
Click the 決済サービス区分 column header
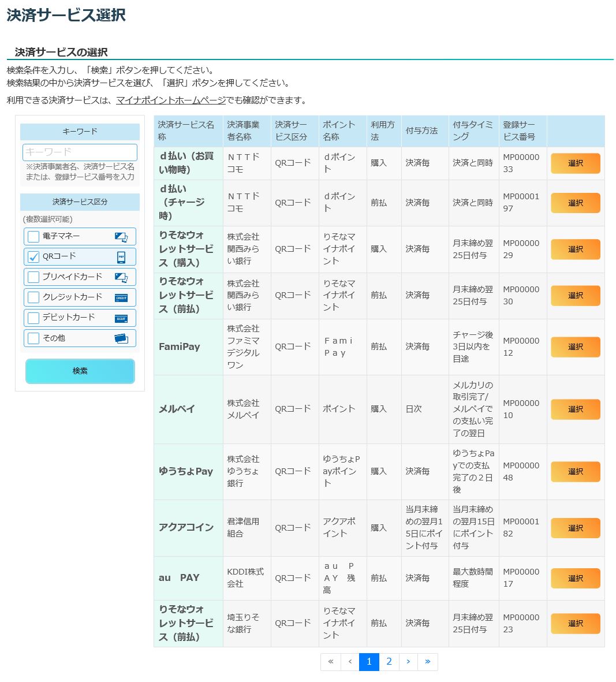[295, 131]
